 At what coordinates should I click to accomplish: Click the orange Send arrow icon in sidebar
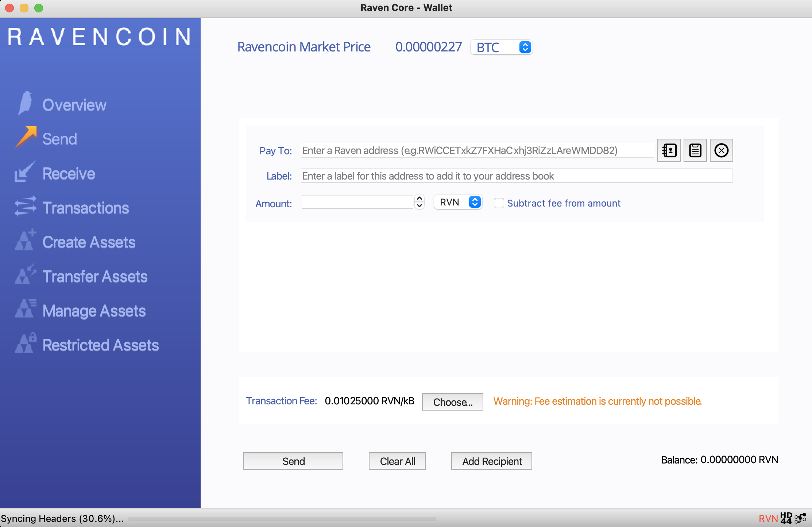coord(26,137)
